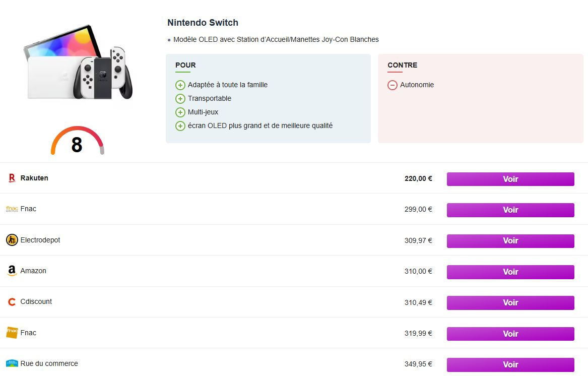Click the plus icon beside Multi-jeux
588x376 pixels.
pos(180,112)
